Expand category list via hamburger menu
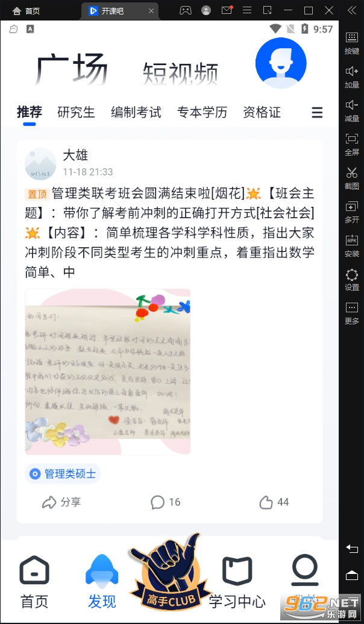 pyautogui.click(x=317, y=113)
